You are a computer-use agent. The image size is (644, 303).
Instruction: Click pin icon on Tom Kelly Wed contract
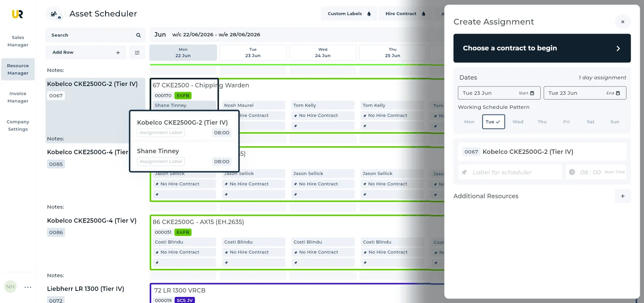click(296, 116)
